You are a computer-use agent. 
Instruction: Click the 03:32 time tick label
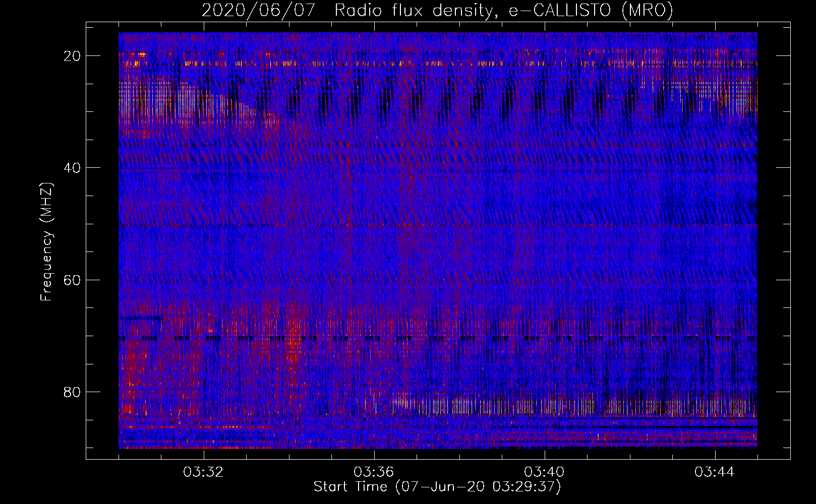[x=203, y=472]
